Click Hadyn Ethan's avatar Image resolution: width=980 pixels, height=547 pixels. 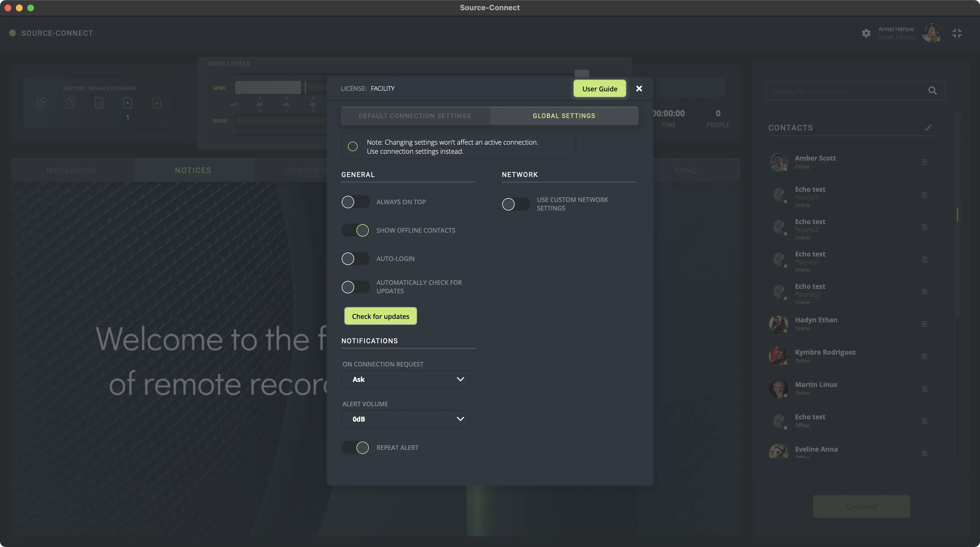tap(778, 324)
